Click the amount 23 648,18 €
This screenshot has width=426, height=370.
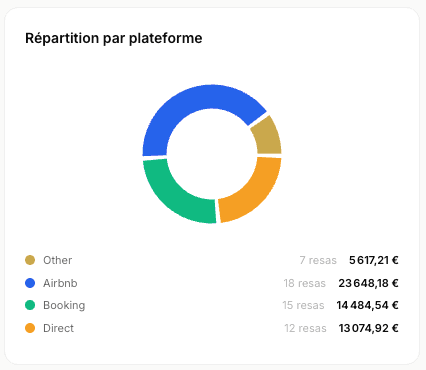[368, 283]
